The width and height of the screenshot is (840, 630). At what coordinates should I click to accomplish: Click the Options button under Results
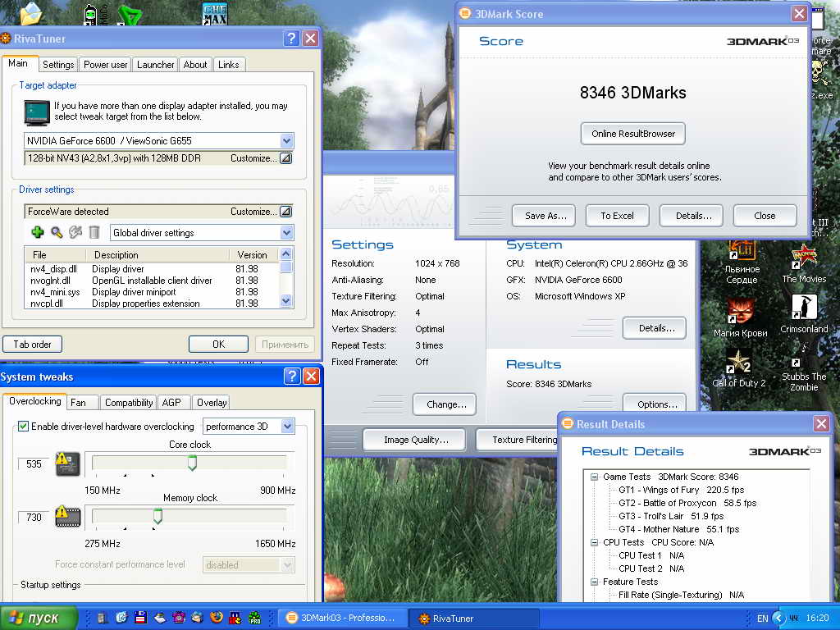[655, 404]
